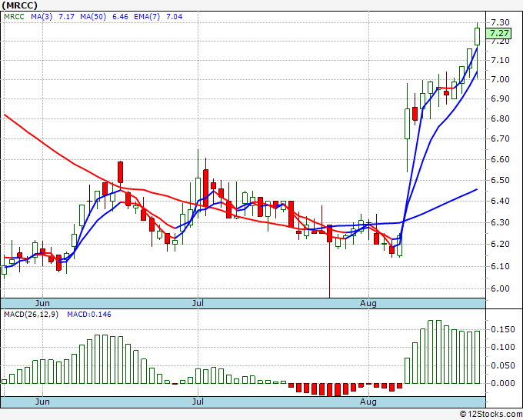Click the 7.00 price axis label
Image resolution: width=523 pixels, height=420 pixels.
(x=501, y=79)
